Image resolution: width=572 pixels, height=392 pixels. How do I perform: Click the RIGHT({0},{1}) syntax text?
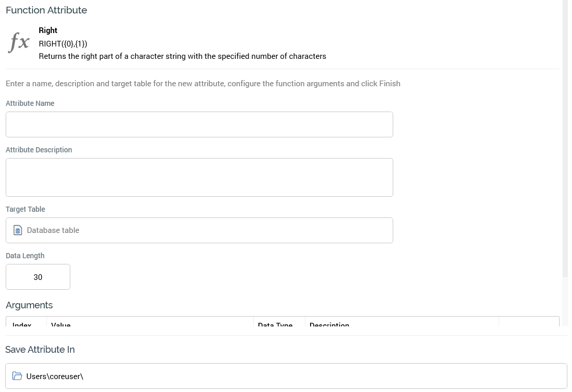63,43
